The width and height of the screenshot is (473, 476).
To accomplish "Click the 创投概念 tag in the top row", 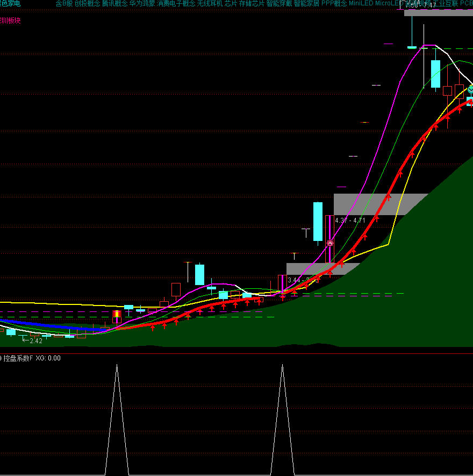I will click(x=87, y=3).
